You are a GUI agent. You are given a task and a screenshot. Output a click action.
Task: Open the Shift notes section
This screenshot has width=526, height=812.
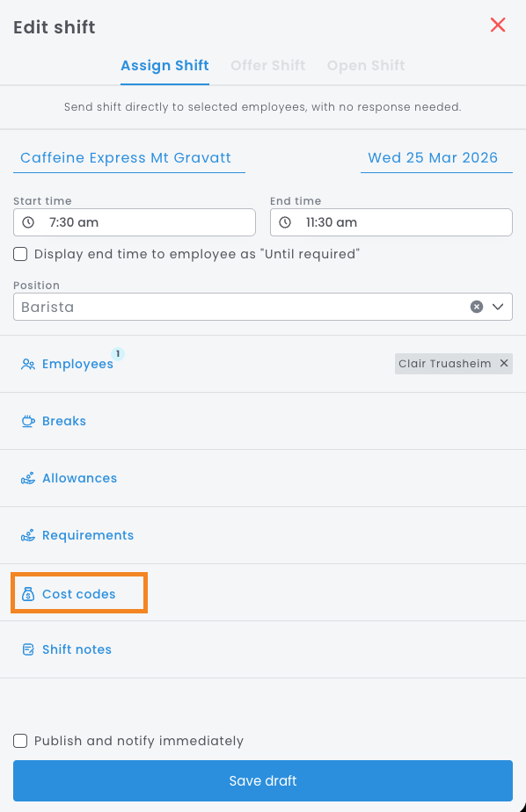[263, 649]
